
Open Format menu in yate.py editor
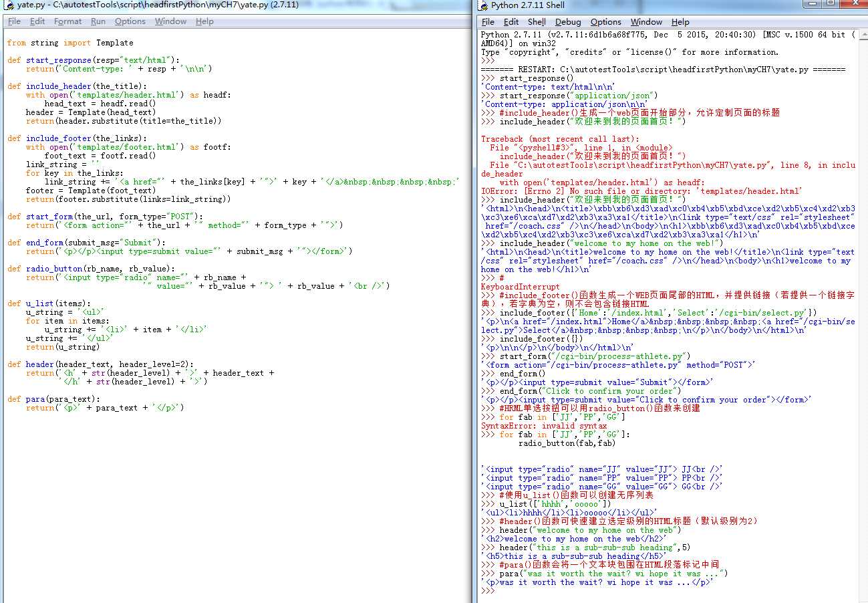click(x=68, y=21)
